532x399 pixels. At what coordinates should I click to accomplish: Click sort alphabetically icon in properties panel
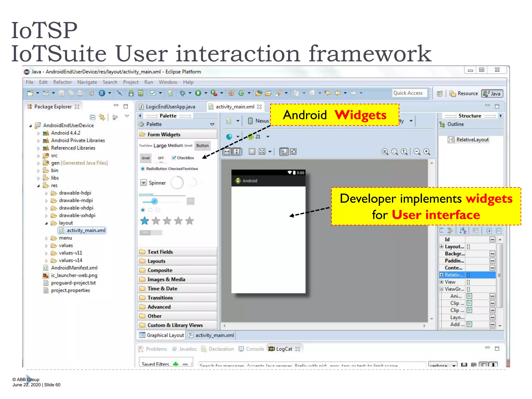[463, 231]
